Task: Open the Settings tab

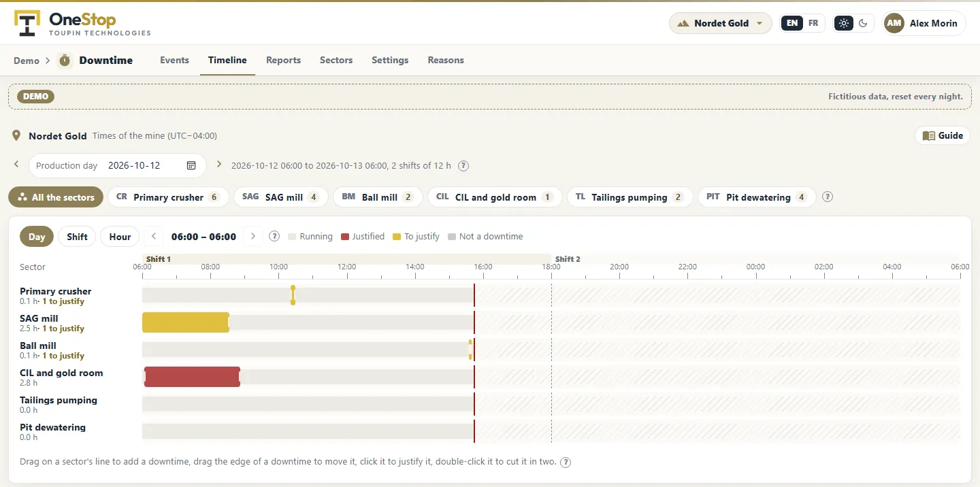Action: [390, 60]
